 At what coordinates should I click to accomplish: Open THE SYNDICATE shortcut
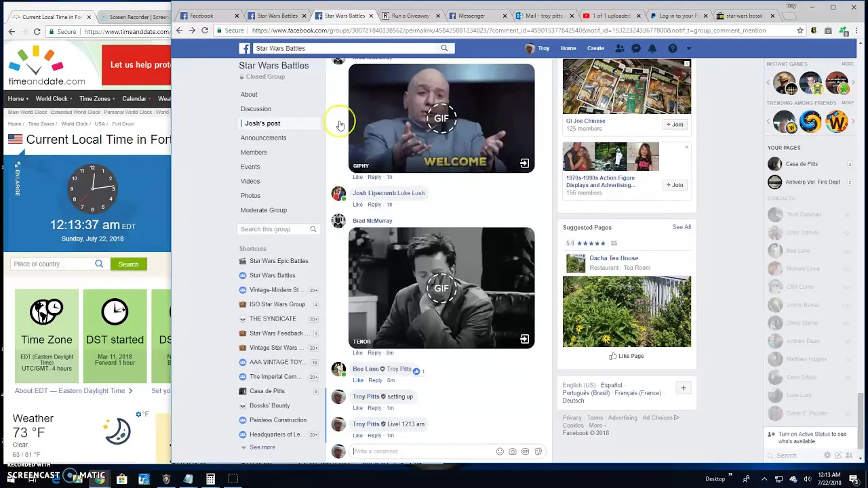[273, 319]
